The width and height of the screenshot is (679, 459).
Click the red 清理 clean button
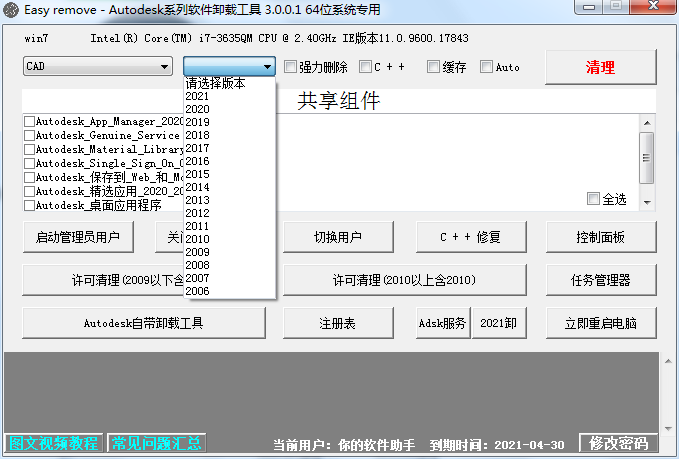601,67
